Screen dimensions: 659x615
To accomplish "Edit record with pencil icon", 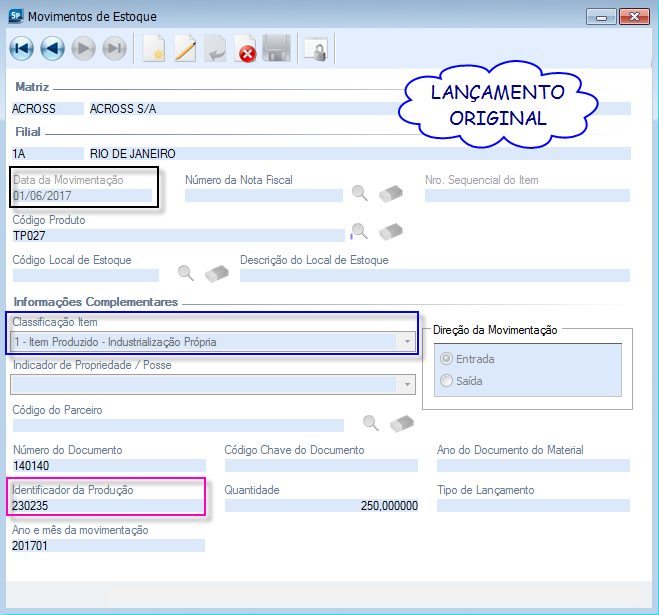I will coord(185,49).
